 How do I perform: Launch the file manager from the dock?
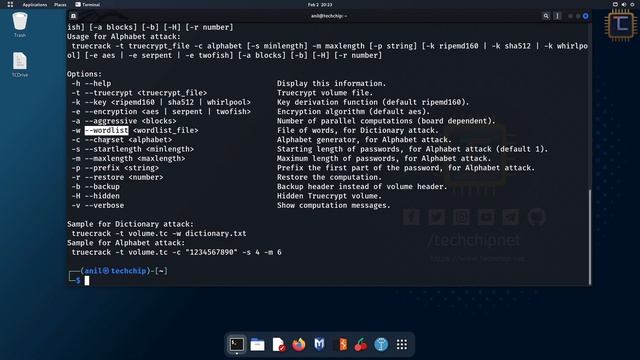coord(258,344)
